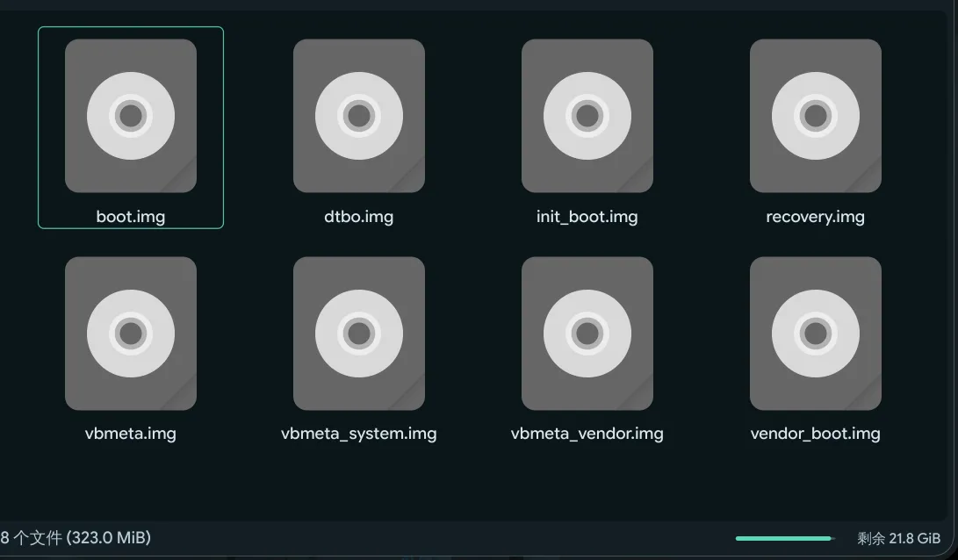This screenshot has height=560, width=958.
Task: Click the vendor_boot.img filename text
Action: 815,434
